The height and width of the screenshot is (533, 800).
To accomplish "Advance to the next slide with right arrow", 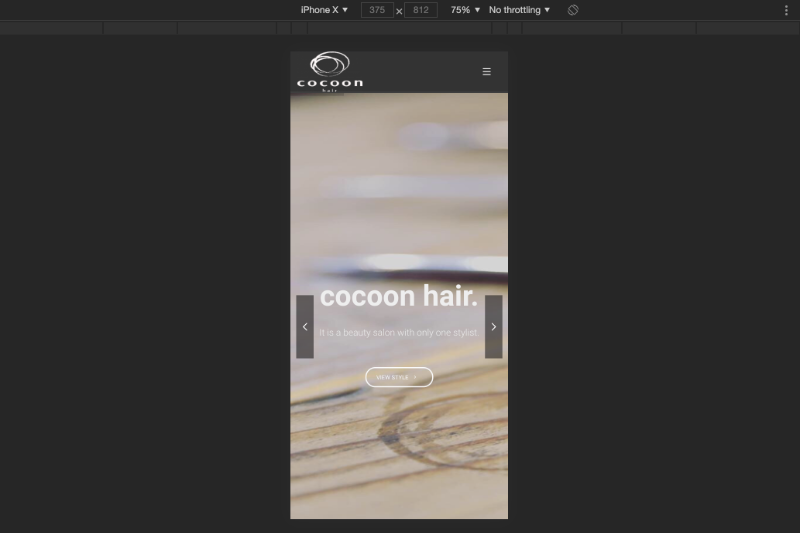I will (x=493, y=327).
